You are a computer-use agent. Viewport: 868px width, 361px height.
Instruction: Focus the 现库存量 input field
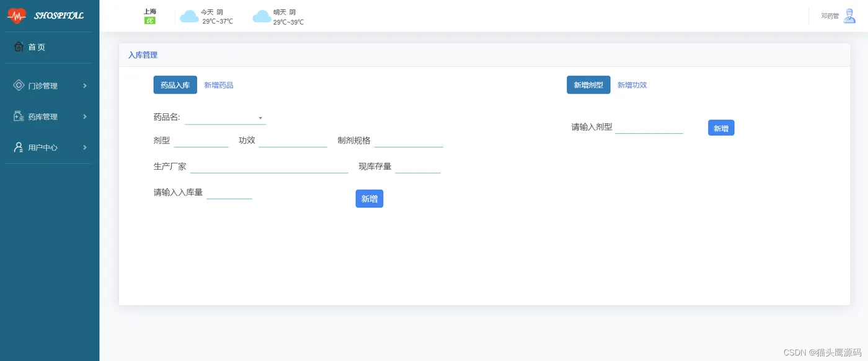[418, 167]
